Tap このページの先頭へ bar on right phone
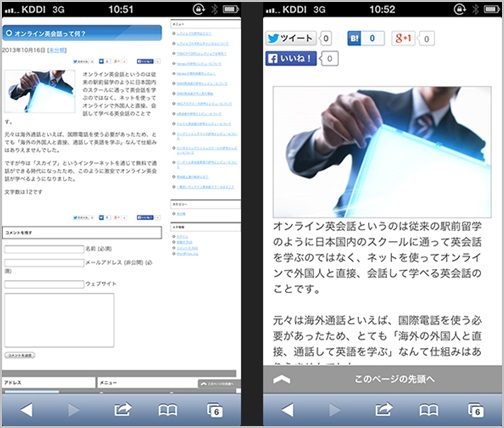504x428 pixels. tap(382, 379)
